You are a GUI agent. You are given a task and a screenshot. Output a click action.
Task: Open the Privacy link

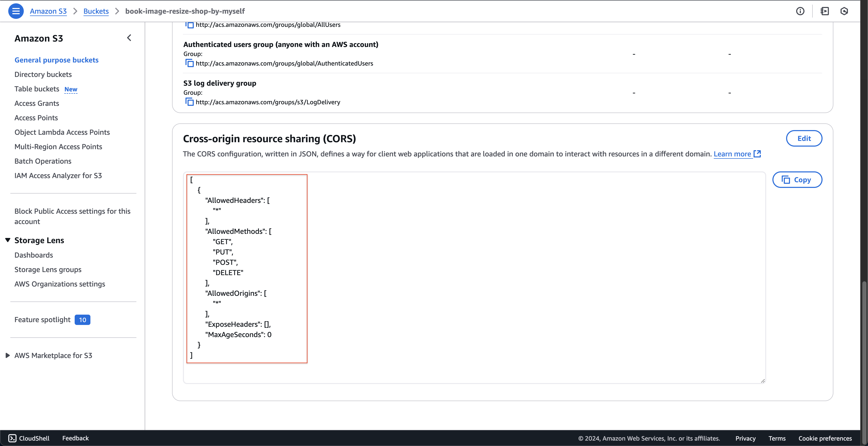(745, 438)
